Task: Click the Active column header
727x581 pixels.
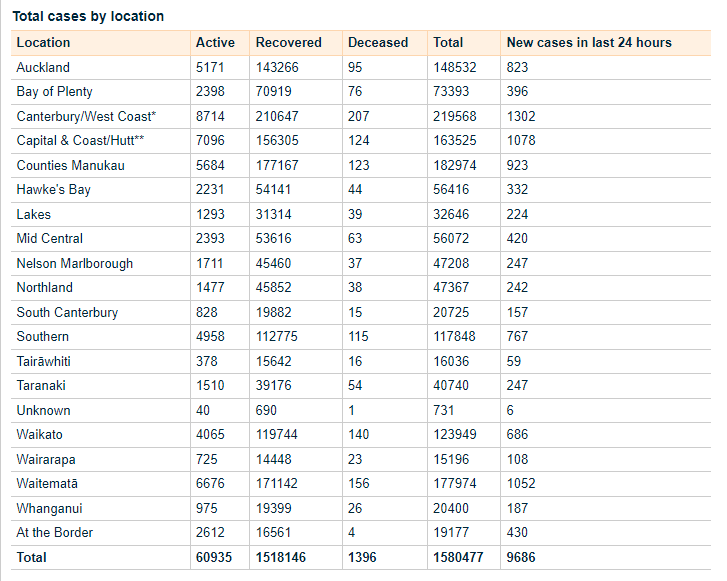Action: pos(215,42)
